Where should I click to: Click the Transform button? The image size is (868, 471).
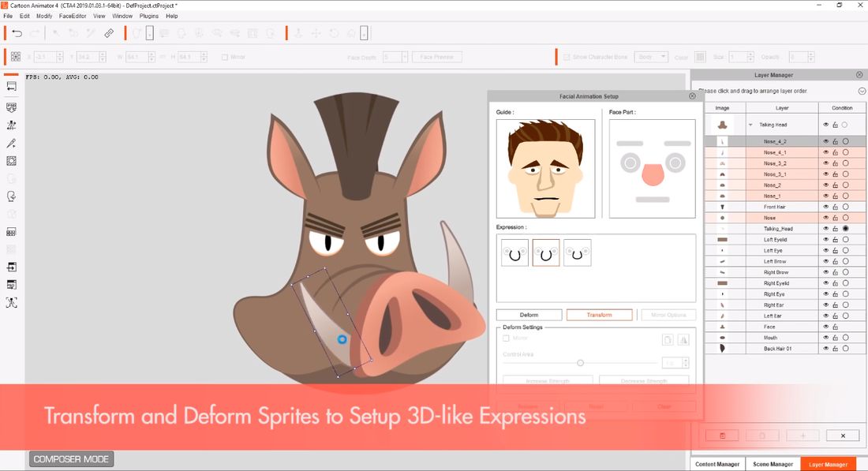pyautogui.click(x=600, y=315)
